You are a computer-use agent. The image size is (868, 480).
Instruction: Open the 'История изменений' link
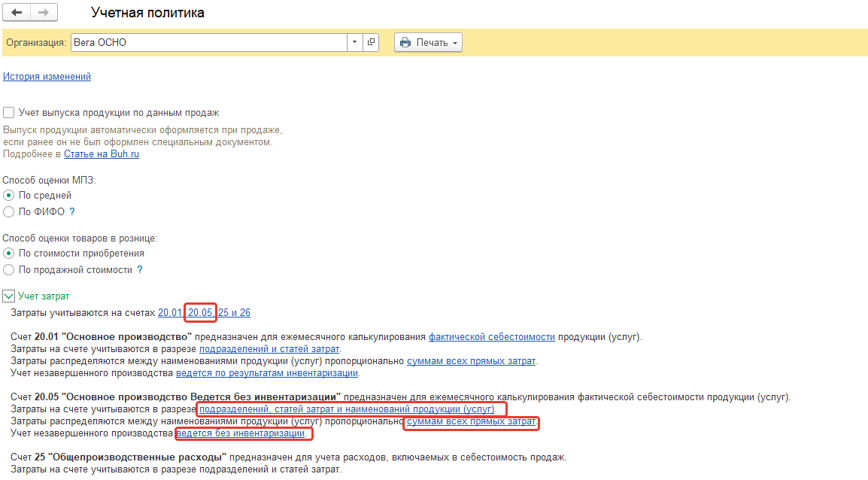(47, 77)
